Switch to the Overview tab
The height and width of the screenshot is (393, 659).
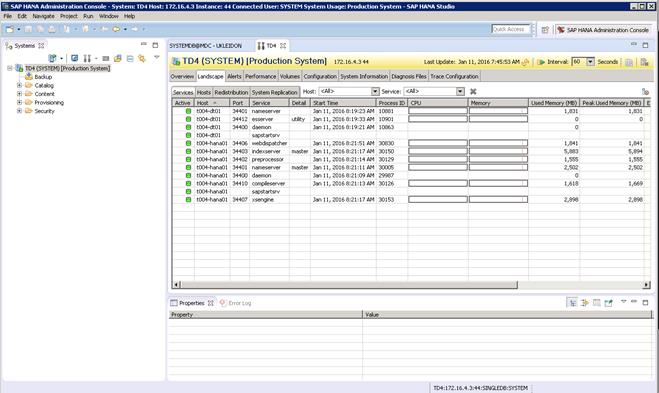click(x=182, y=76)
